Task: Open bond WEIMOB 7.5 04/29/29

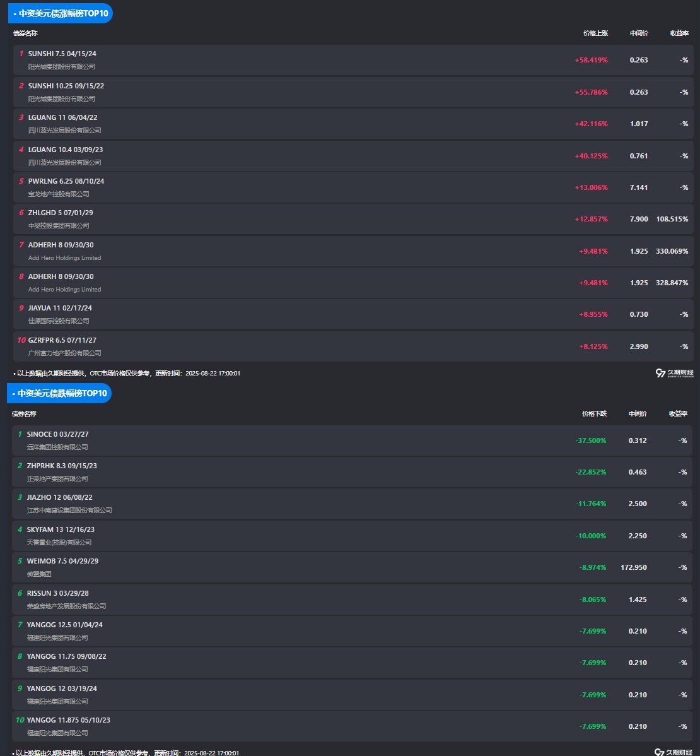Action: (62, 561)
